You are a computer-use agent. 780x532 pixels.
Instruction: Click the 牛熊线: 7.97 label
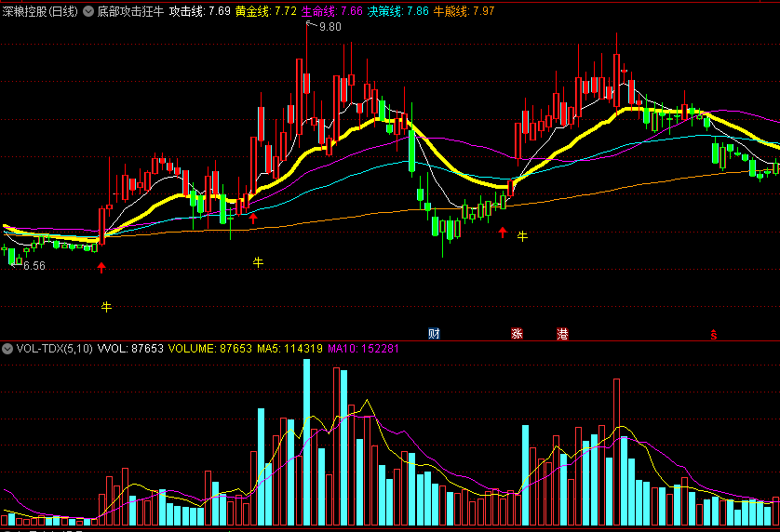(464, 11)
